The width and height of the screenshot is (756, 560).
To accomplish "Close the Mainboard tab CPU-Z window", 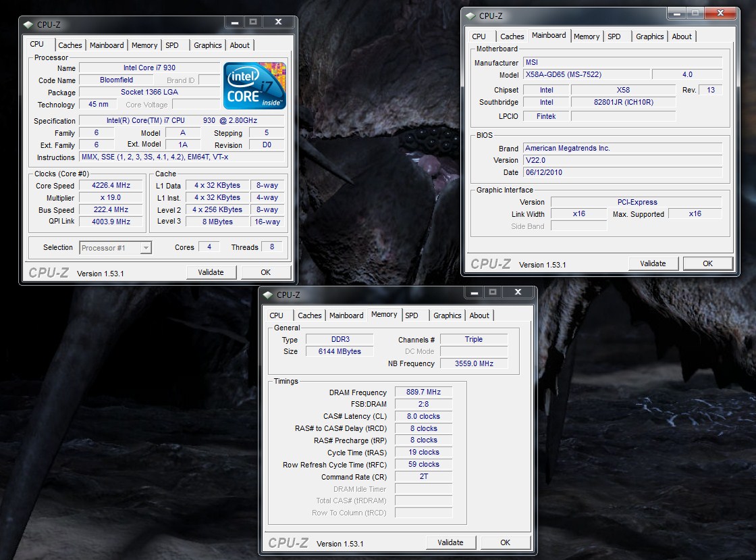I will [x=720, y=13].
